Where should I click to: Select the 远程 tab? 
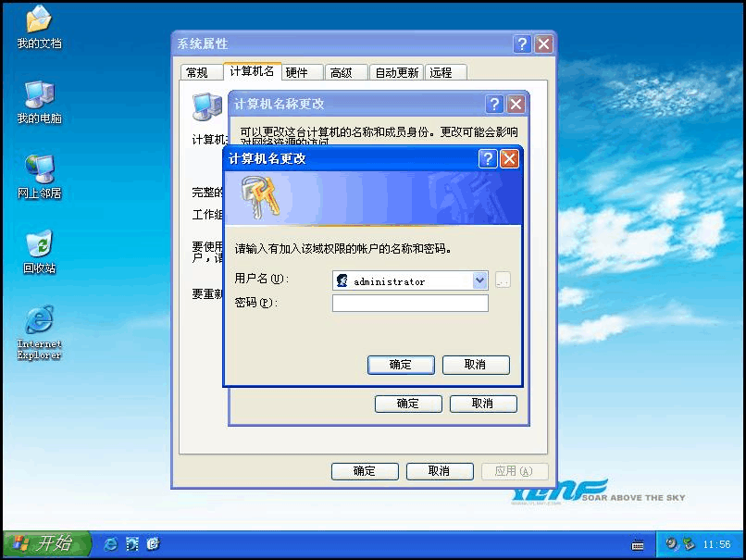tap(441, 73)
